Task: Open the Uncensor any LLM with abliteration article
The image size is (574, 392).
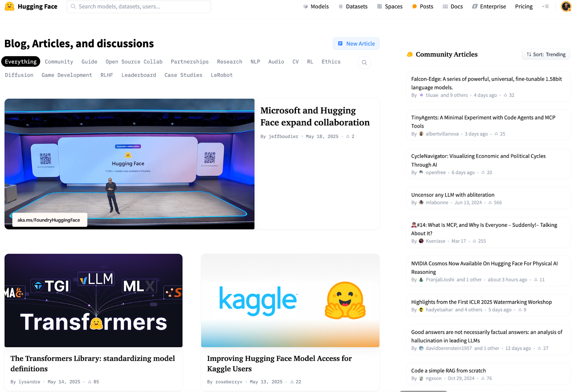Action: pyautogui.click(x=452, y=195)
